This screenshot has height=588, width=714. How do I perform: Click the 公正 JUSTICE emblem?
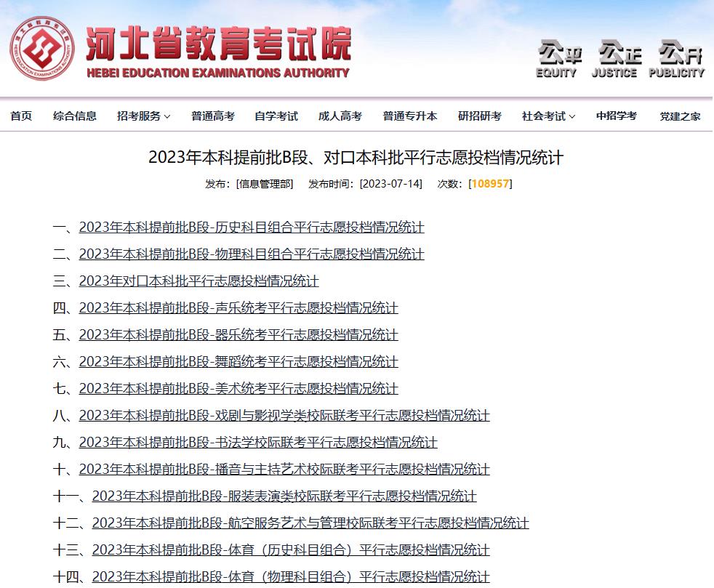[x=618, y=59]
